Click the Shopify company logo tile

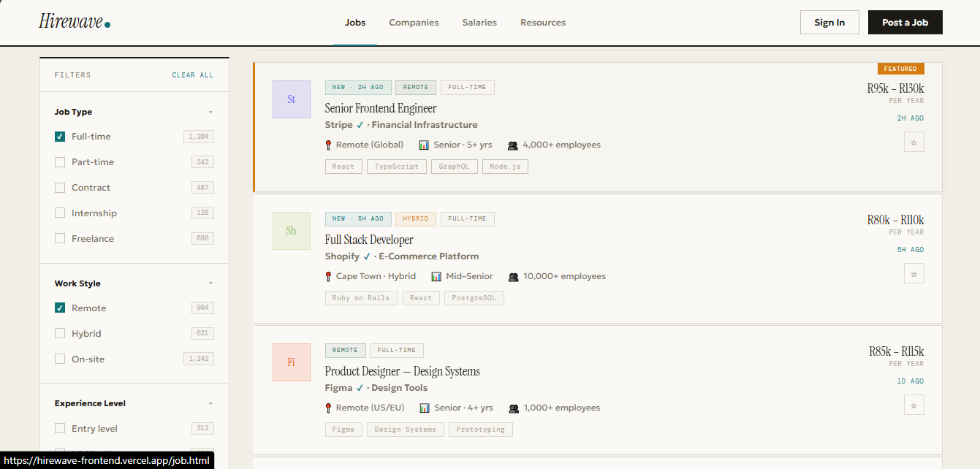(291, 231)
